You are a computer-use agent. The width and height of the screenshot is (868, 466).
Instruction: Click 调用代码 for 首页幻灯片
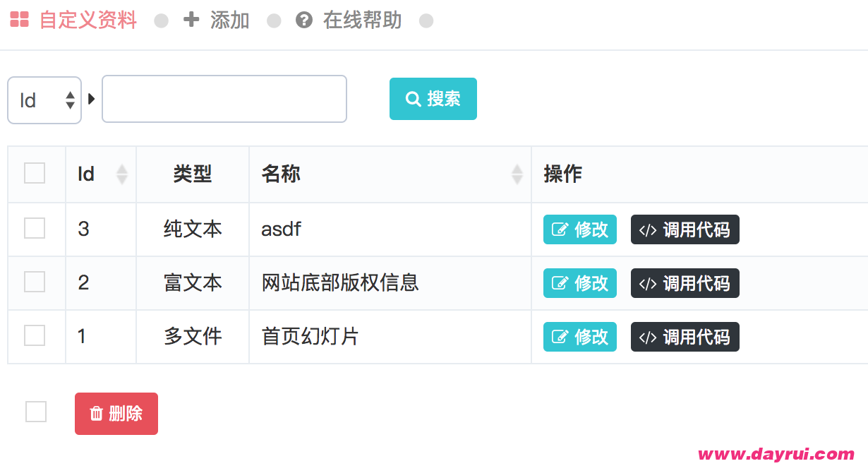point(685,337)
